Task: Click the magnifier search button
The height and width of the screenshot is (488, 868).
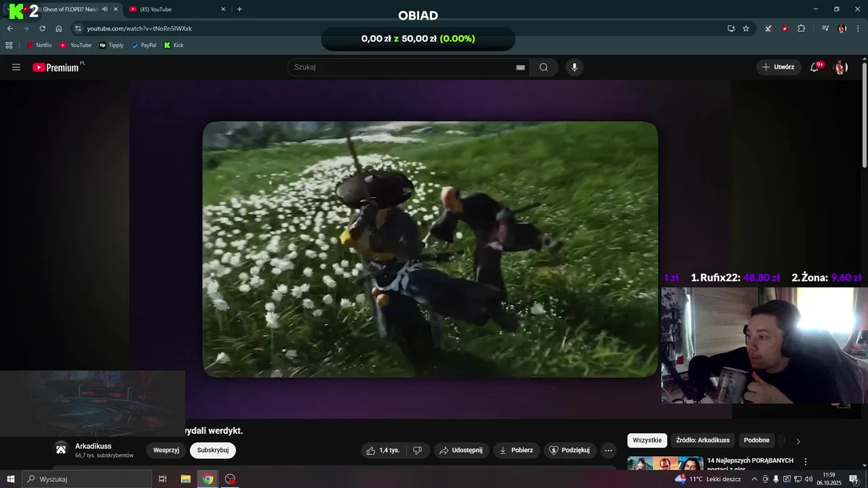Action: click(544, 67)
